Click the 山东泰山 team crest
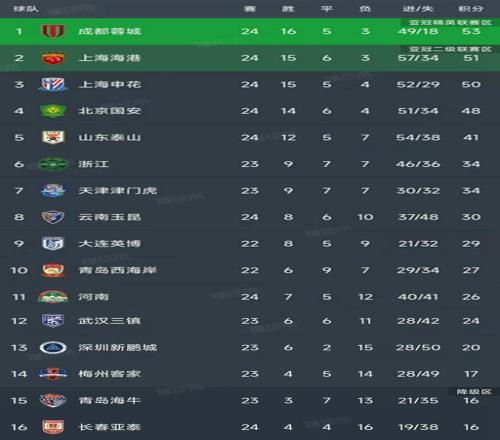Image resolution: width=500 pixels, height=440 pixels. pos(53,137)
